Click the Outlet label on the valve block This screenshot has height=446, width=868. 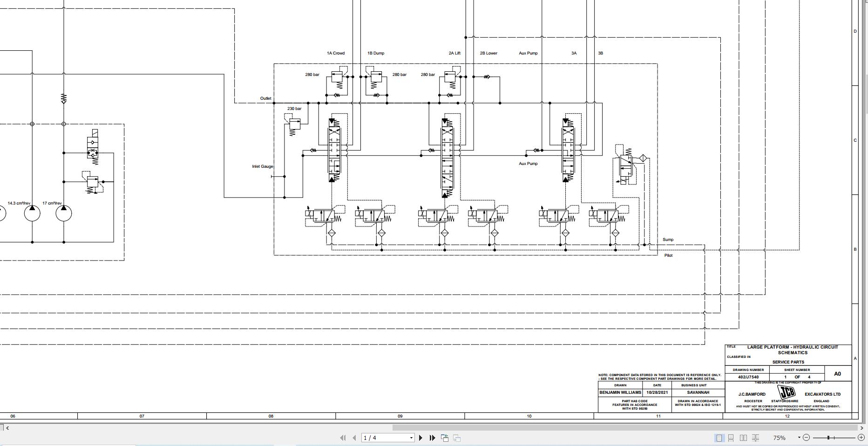point(265,98)
